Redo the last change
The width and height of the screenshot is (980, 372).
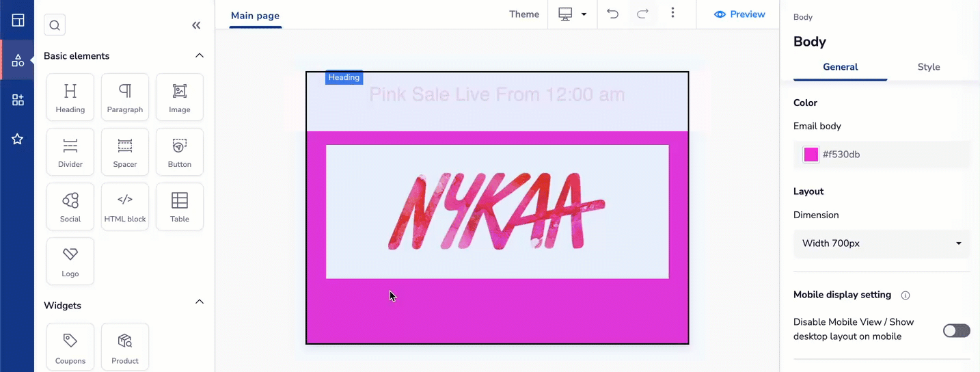click(x=643, y=14)
